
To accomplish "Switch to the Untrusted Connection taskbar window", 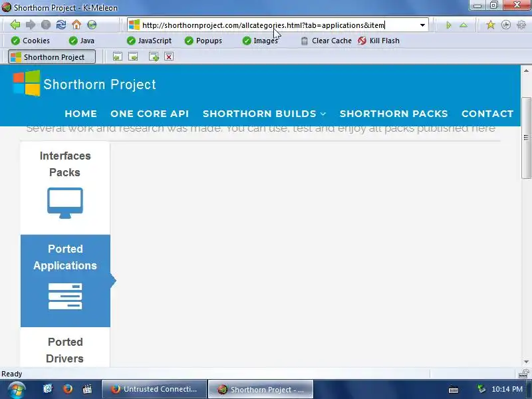I will (154, 389).
